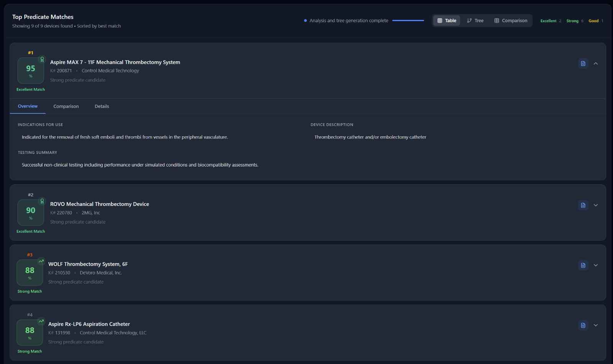Switch to Tree view
Screen dimensions: 613x364
[475, 21]
